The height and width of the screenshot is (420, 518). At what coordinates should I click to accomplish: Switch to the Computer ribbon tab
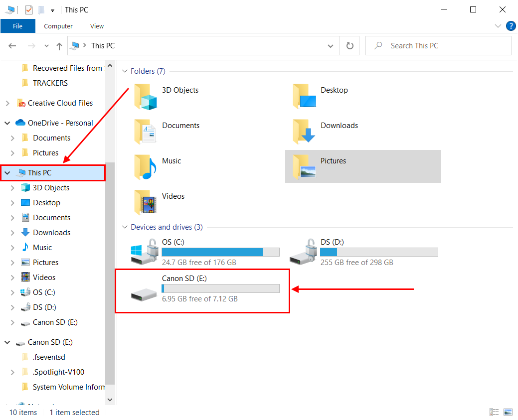click(x=58, y=26)
